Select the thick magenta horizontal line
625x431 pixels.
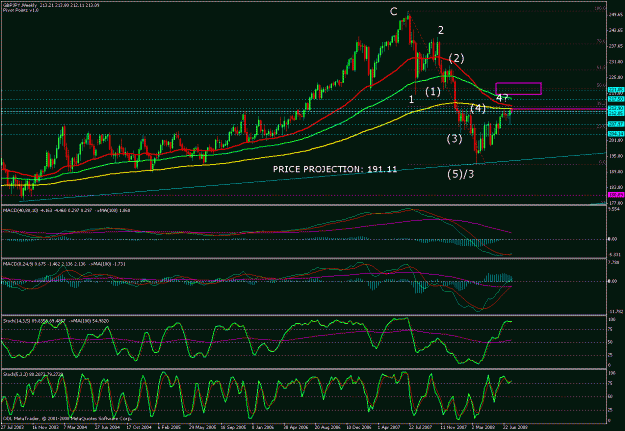pyautogui.click(x=558, y=109)
